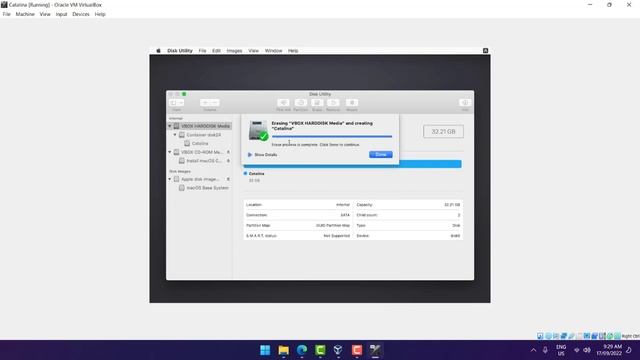This screenshot has width=640, height=360.
Task: Click VirtualBox optical disk status icon
Action: point(548,336)
